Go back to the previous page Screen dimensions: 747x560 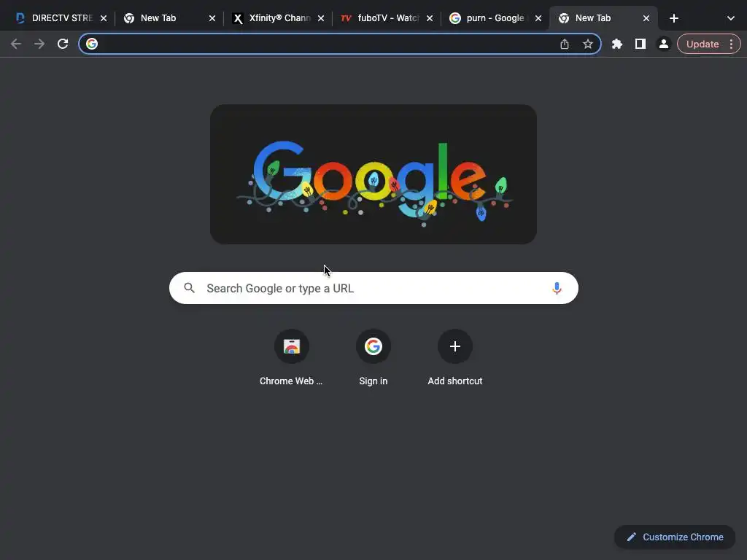pos(16,44)
